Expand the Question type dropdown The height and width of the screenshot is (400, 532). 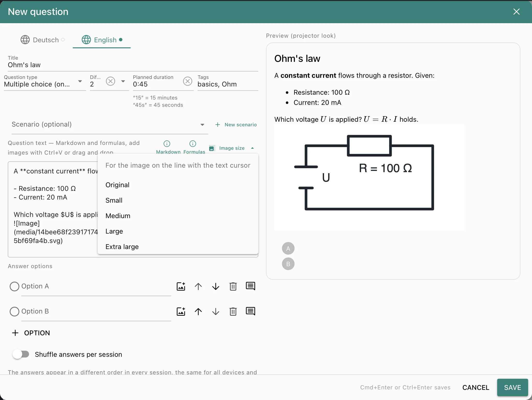point(80,81)
